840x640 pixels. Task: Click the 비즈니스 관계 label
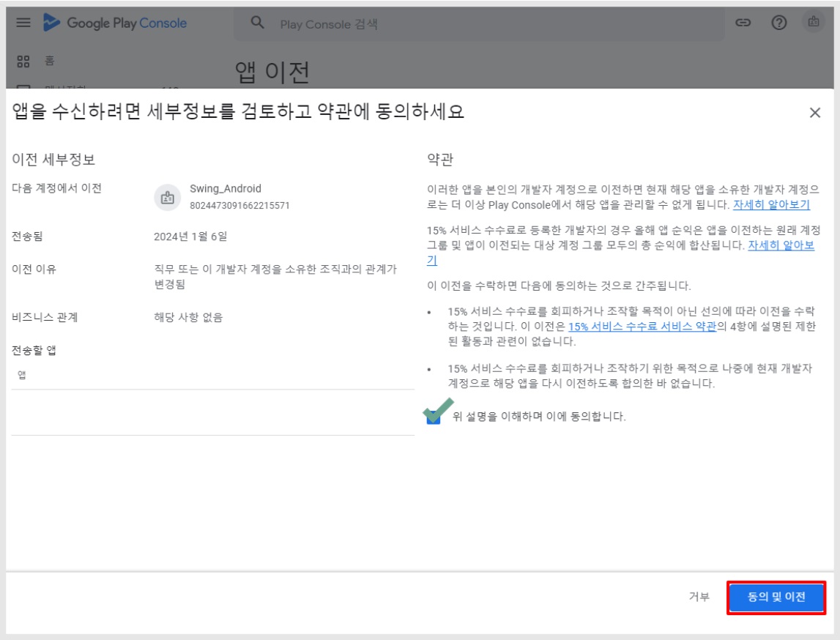tap(45, 318)
